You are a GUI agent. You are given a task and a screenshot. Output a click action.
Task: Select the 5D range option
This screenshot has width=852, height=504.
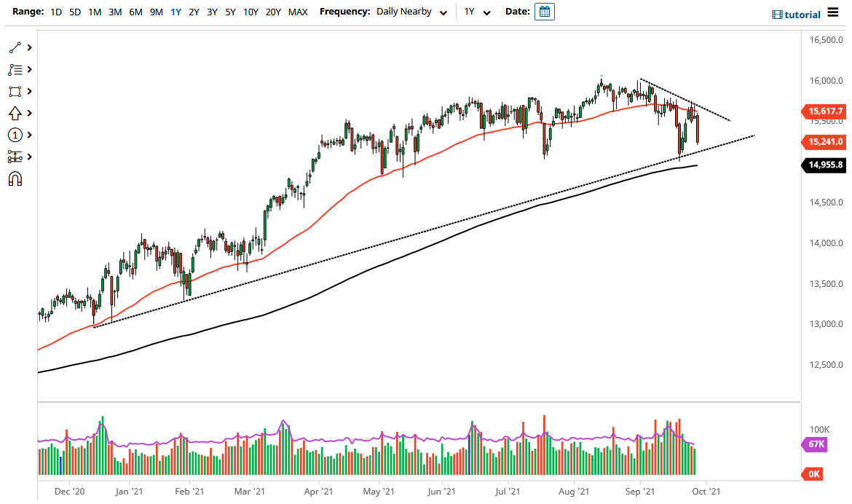point(75,12)
